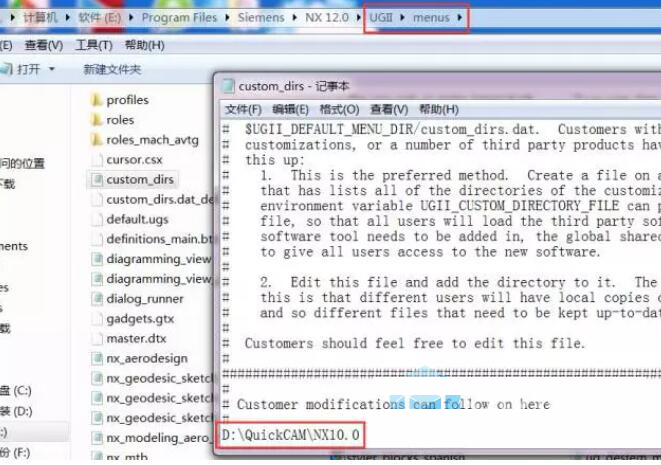Open Explorer's 工具(T) menu
This screenshot has width=661, height=465.
(x=93, y=45)
